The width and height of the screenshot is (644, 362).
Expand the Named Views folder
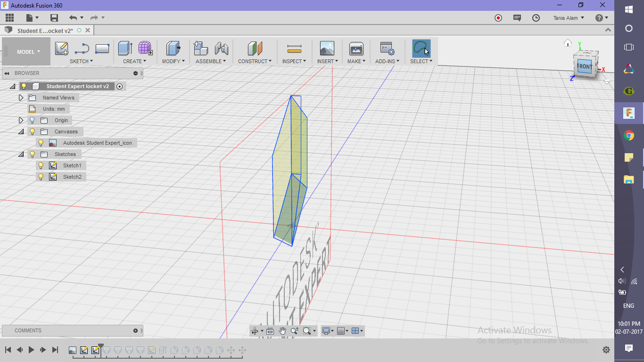click(21, 98)
